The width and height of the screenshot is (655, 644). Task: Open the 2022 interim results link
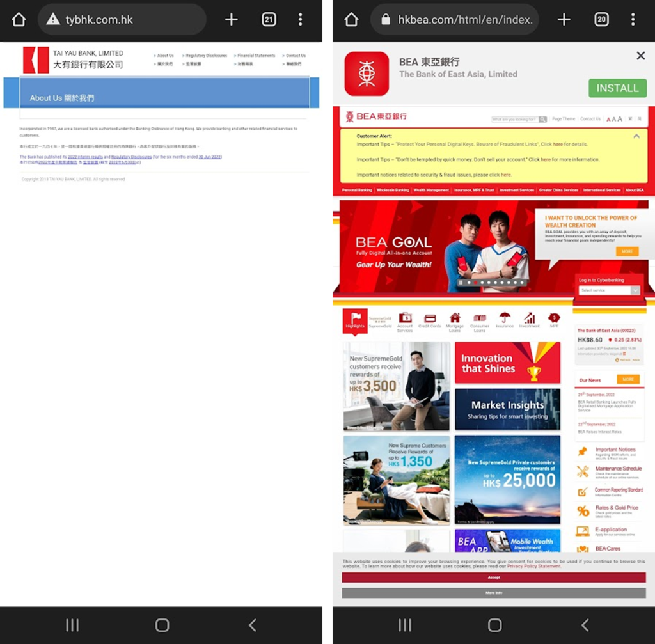click(85, 157)
